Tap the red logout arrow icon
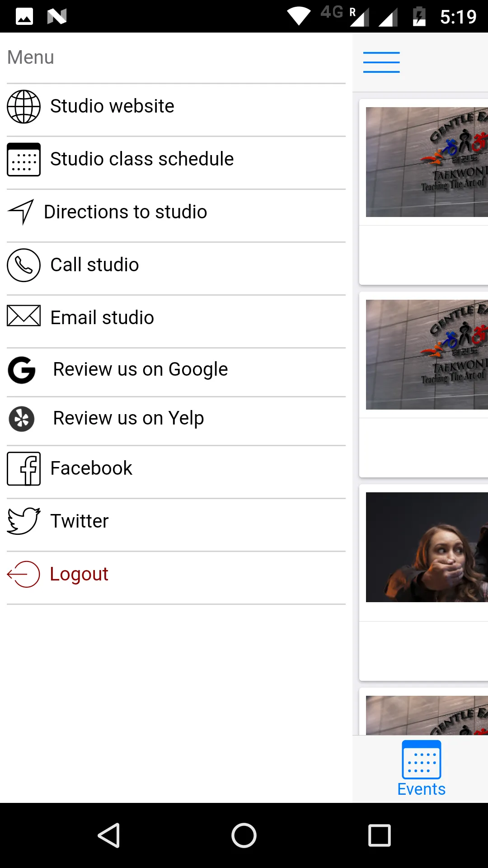Screen dimensions: 488x868 point(23,574)
